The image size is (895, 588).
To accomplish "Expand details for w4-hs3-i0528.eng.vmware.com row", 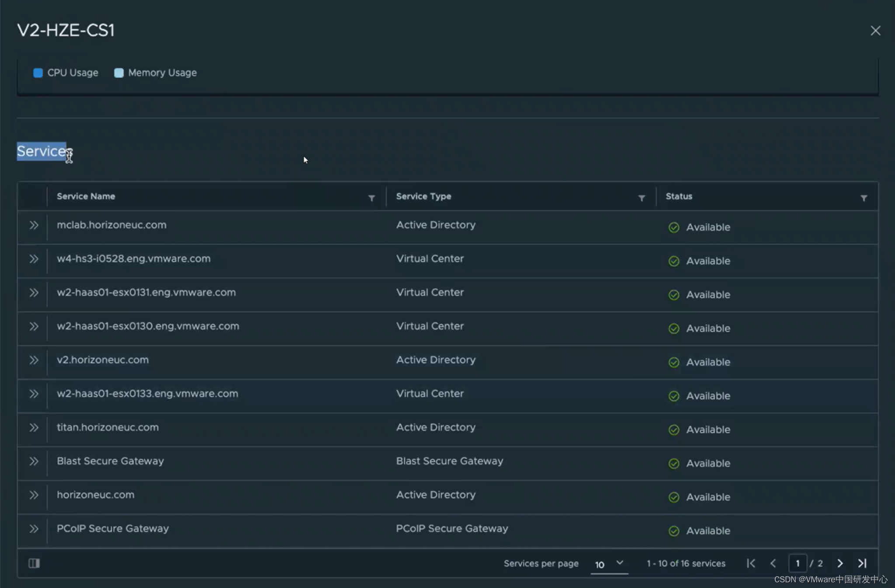I will point(34,259).
